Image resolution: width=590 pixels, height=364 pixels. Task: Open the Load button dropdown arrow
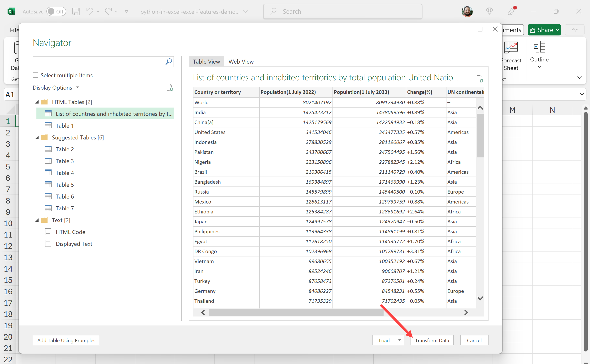(x=400, y=340)
